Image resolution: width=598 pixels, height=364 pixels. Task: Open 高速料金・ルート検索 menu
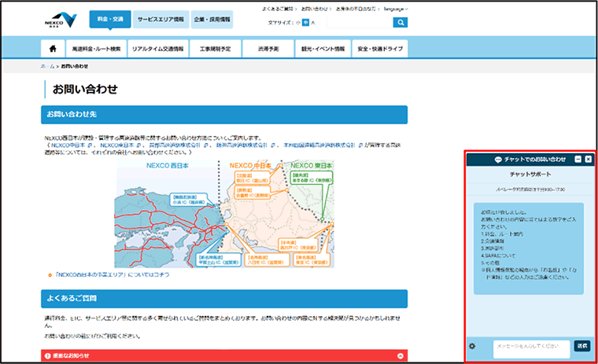[97, 49]
